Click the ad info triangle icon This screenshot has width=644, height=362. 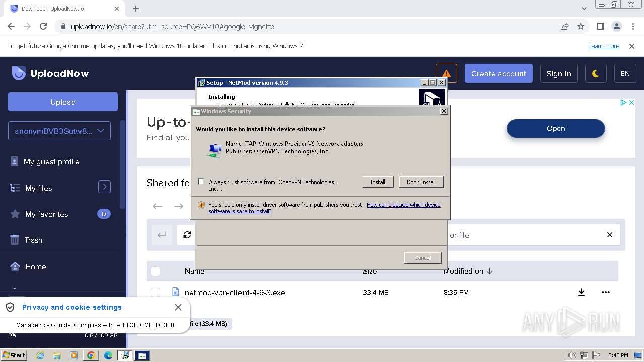tap(623, 102)
